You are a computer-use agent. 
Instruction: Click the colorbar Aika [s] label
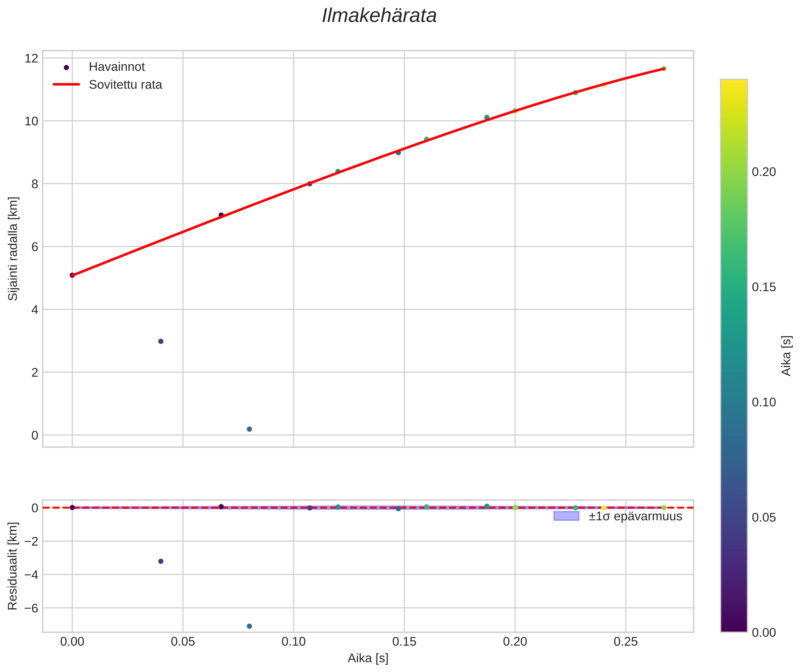coord(786,355)
